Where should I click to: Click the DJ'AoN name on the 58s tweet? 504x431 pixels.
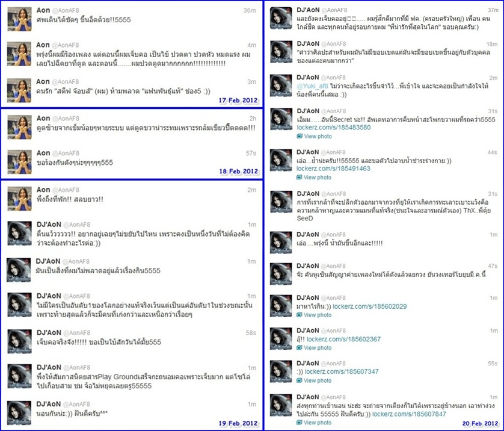[x=49, y=332]
